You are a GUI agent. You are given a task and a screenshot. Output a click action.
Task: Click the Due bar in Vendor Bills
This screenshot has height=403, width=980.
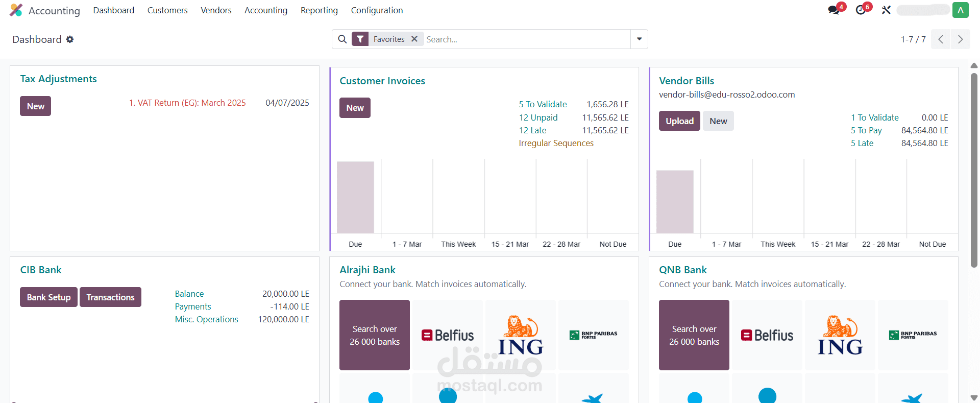(x=675, y=202)
